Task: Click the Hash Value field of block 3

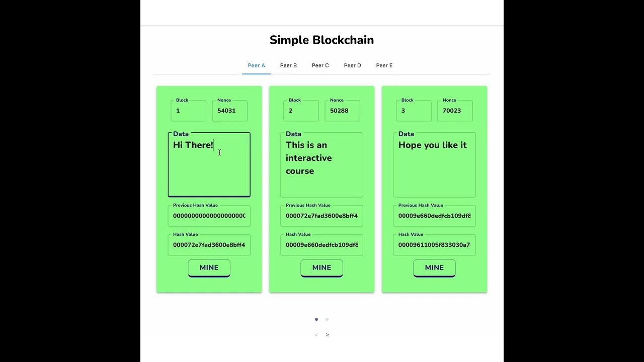Action: pos(434,245)
